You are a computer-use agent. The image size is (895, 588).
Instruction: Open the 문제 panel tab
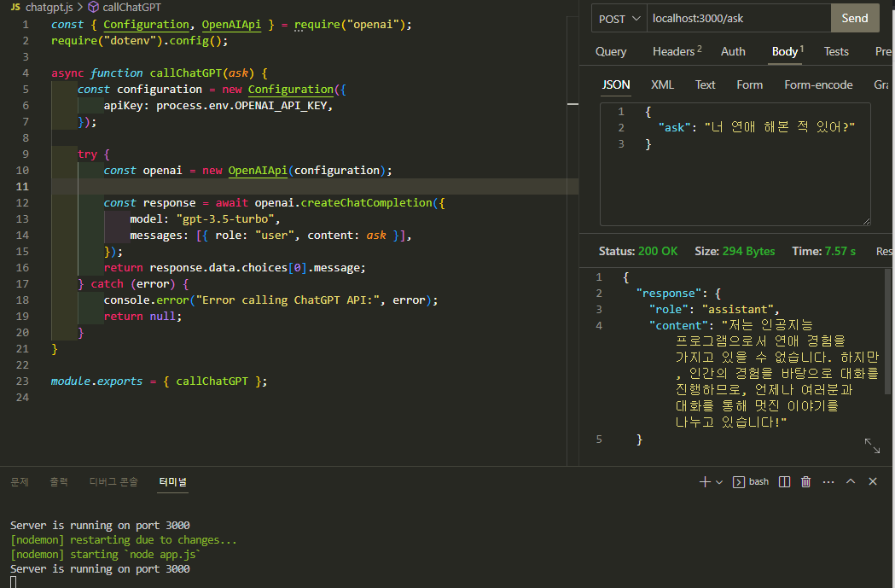tap(20, 482)
